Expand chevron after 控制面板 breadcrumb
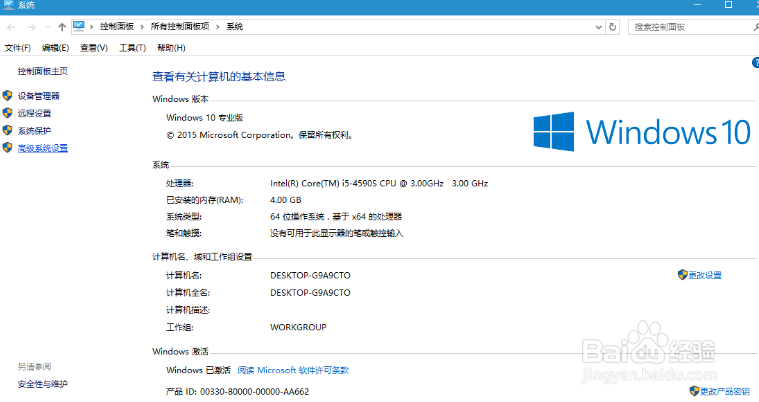 coord(142,27)
